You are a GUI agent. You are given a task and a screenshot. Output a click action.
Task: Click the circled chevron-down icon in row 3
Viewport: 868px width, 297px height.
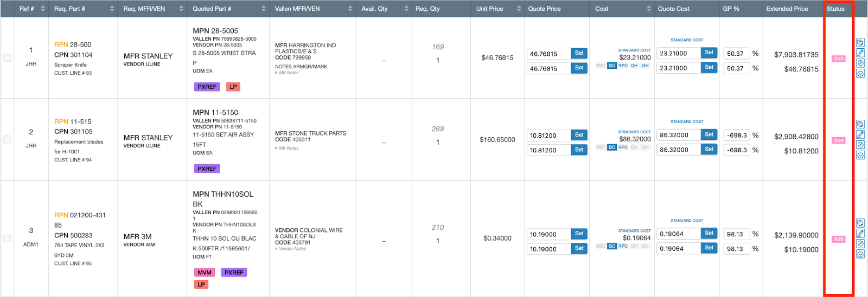pyautogui.click(x=860, y=254)
